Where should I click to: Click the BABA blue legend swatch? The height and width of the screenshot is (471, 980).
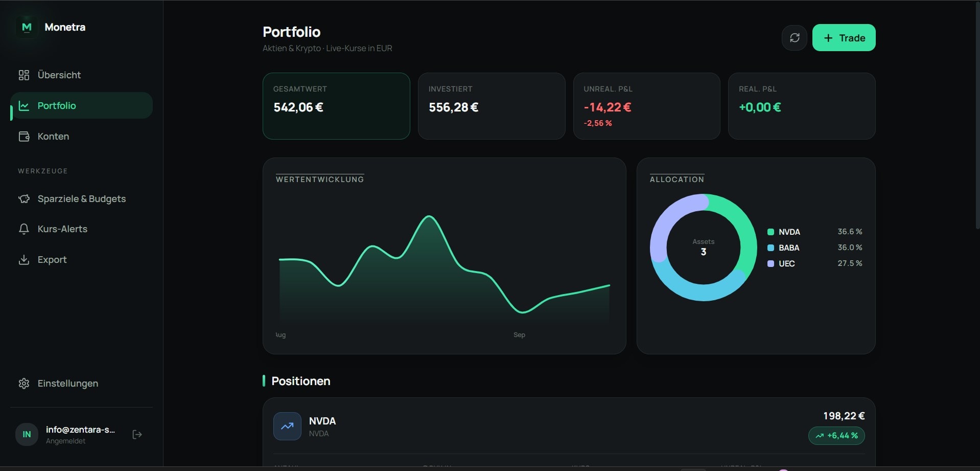(771, 248)
